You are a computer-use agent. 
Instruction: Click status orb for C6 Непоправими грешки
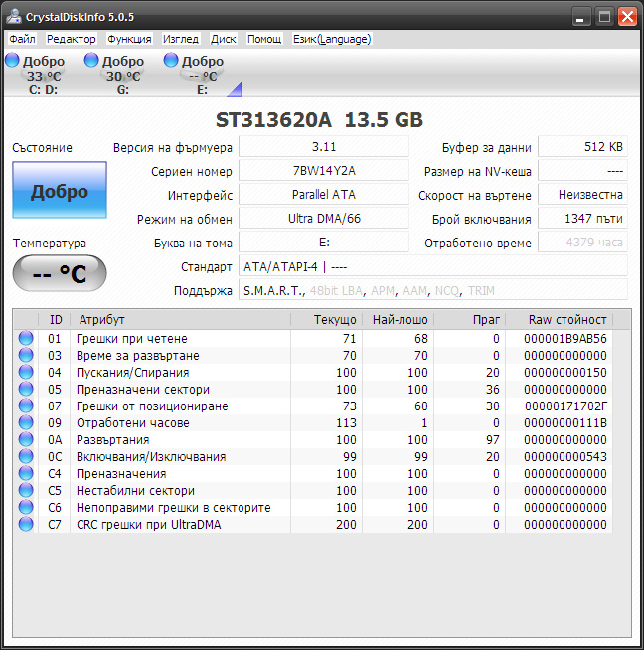tap(26, 508)
